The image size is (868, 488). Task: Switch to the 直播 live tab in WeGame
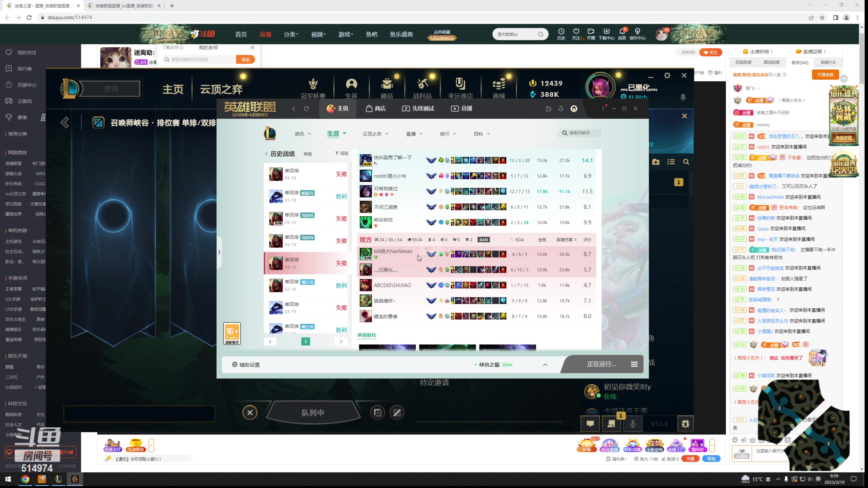(461, 108)
